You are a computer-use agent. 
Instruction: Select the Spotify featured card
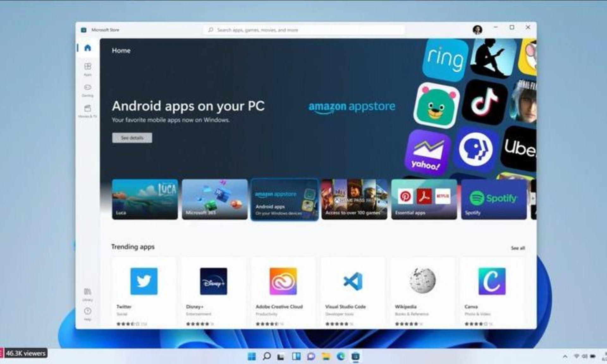pyautogui.click(x=494, y=199)
